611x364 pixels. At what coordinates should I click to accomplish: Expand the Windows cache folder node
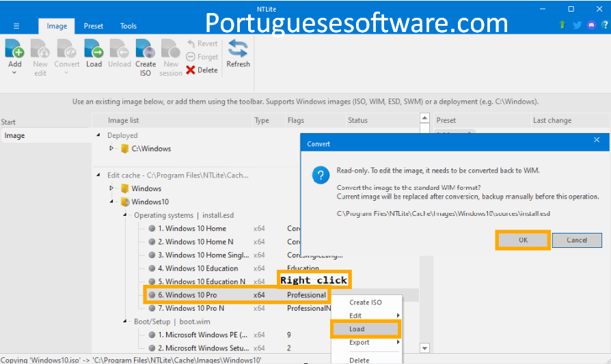112,188
